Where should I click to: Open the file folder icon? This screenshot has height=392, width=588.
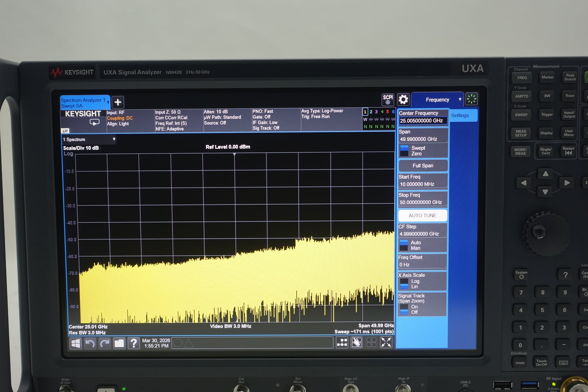click(x=119, y=343)
